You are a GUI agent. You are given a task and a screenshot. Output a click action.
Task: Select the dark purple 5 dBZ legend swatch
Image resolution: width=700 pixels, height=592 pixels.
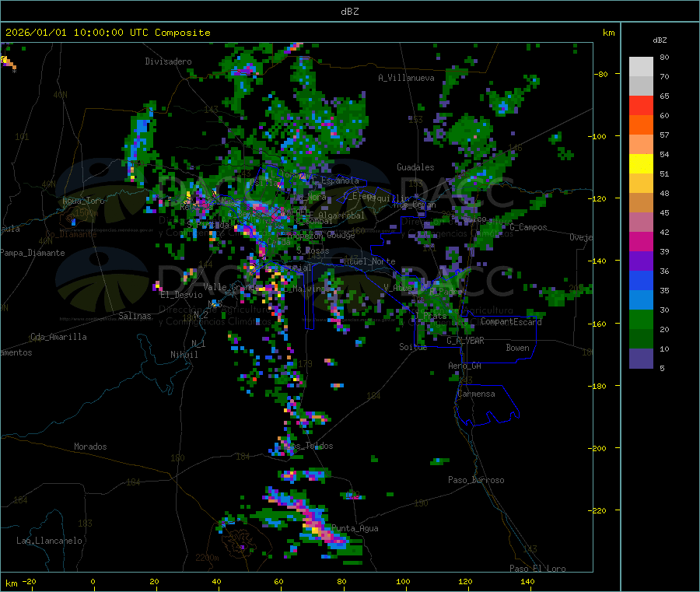pyautogui.click(x=641, y=359)
